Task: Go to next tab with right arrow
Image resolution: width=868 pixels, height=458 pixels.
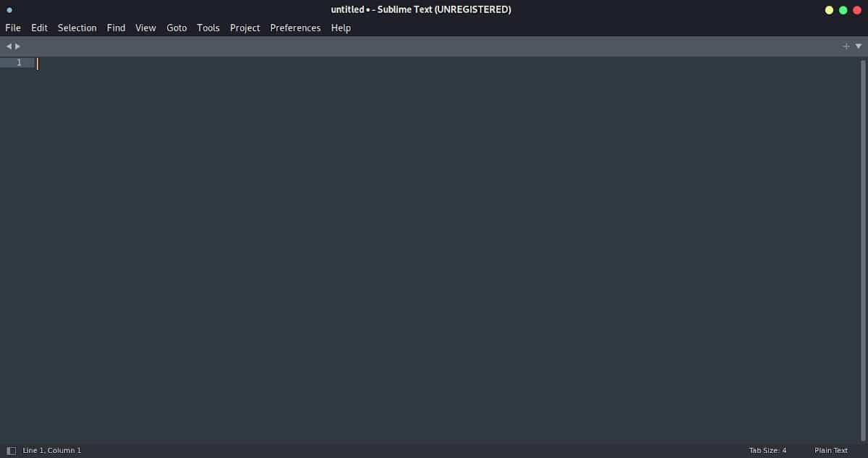Action: pyautogui.click(x=18, y=46)
